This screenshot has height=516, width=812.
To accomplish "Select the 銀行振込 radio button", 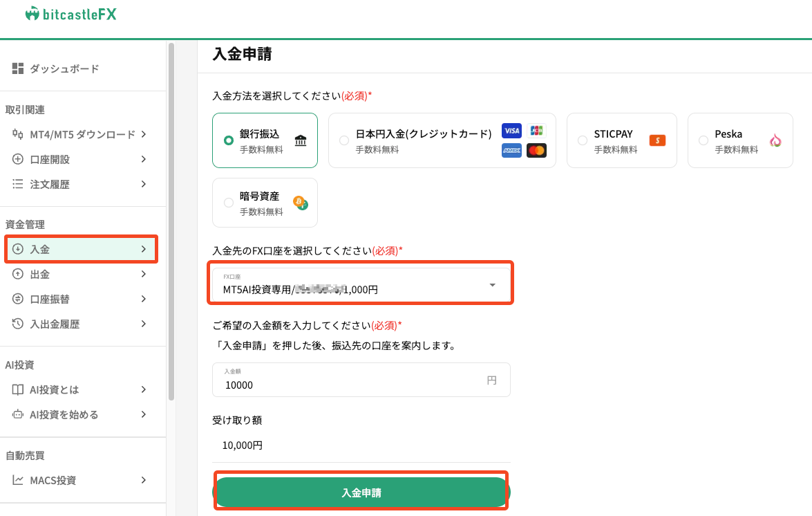I will 228,140.
